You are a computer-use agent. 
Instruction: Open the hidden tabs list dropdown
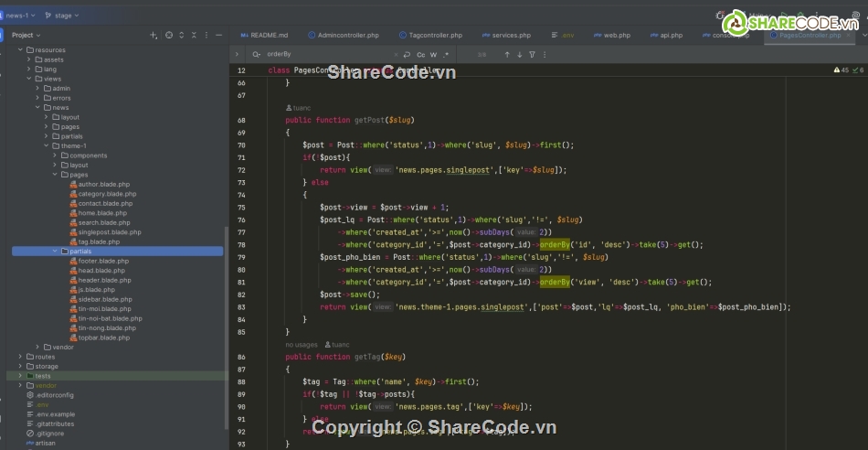tap(864, 35)
